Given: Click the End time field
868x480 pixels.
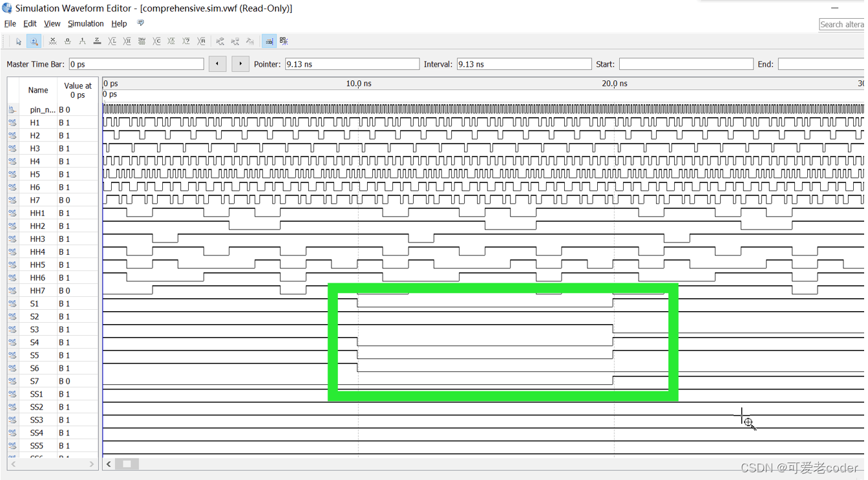Looking at the screenshot, I should [823, 64].
